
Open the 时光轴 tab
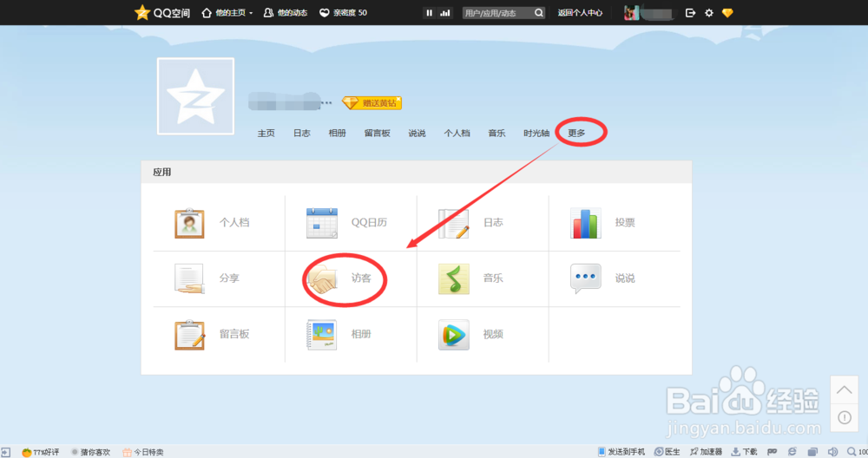pos(536,134)
